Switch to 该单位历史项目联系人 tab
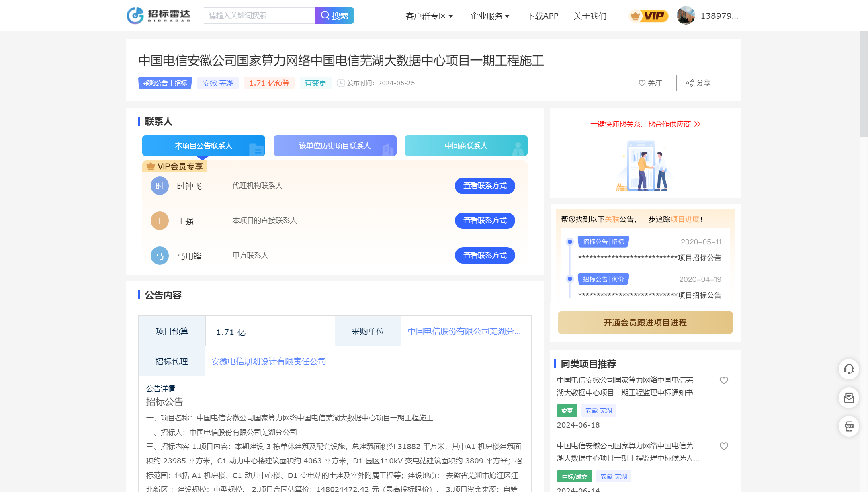Screen dimensions: 868x492 [335, 146]
